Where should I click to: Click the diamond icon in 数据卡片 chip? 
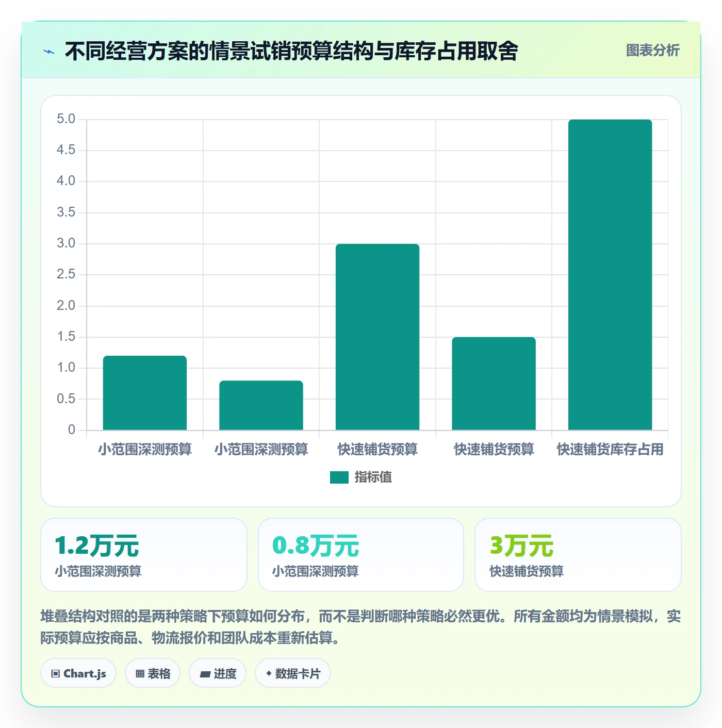(x=269, y=673)
